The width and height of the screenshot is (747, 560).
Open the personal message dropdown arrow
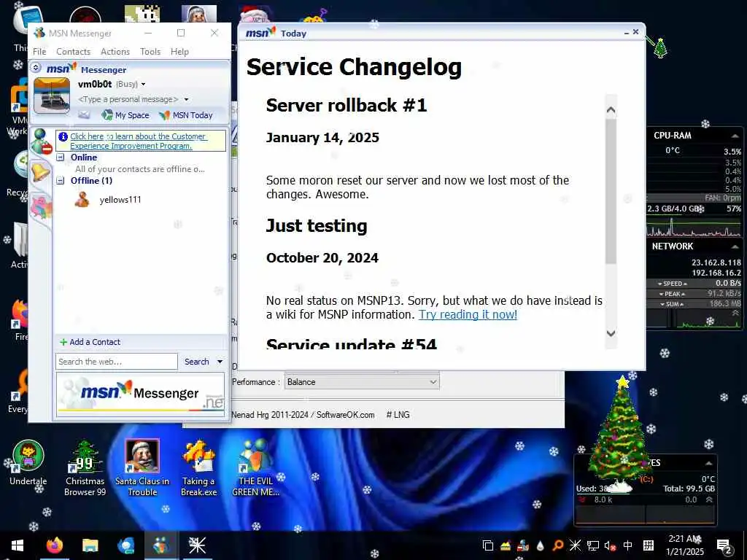(186, 99)
